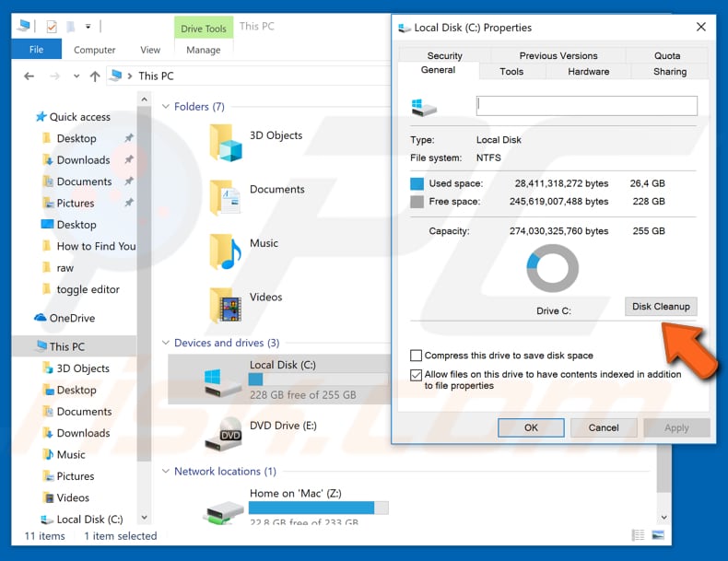Click the blue Used space color swatch
The image size is (728, 561).
pyautogui.click(x=417, y=183)
